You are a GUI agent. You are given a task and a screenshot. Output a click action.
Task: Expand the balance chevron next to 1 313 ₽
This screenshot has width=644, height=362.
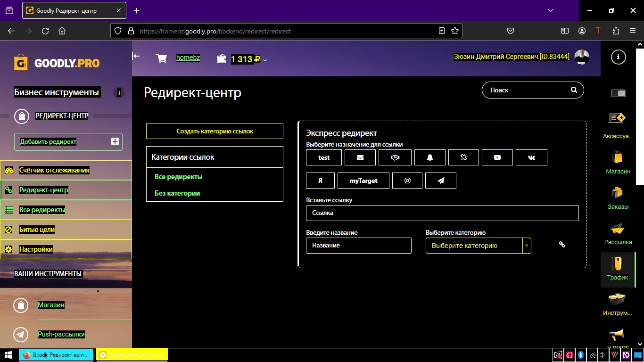265,60
